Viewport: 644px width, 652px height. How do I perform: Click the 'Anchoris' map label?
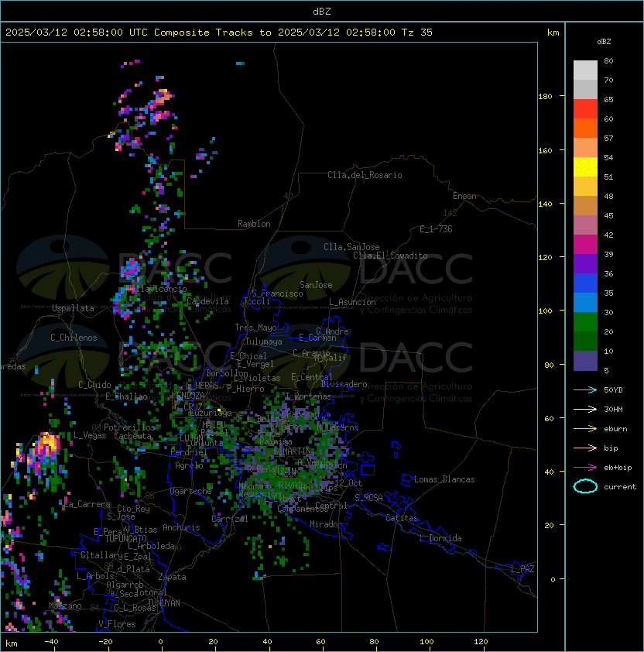tap(181, 527)
